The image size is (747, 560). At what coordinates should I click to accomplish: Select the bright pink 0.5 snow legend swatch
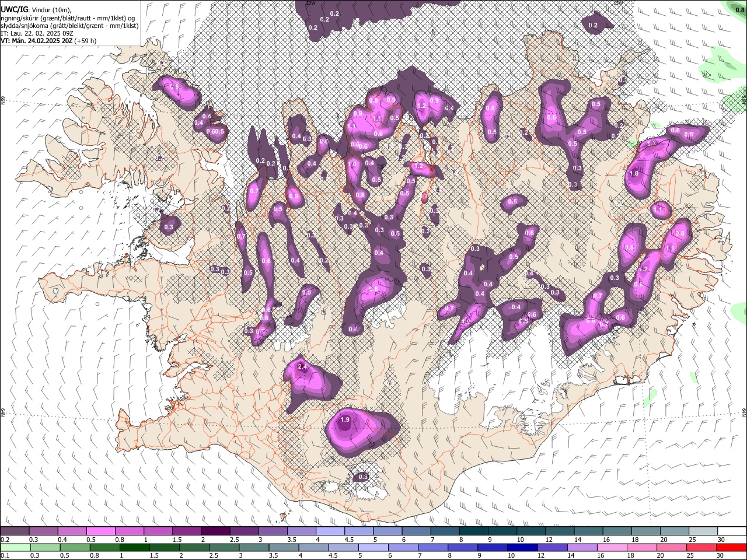[100, 531]
